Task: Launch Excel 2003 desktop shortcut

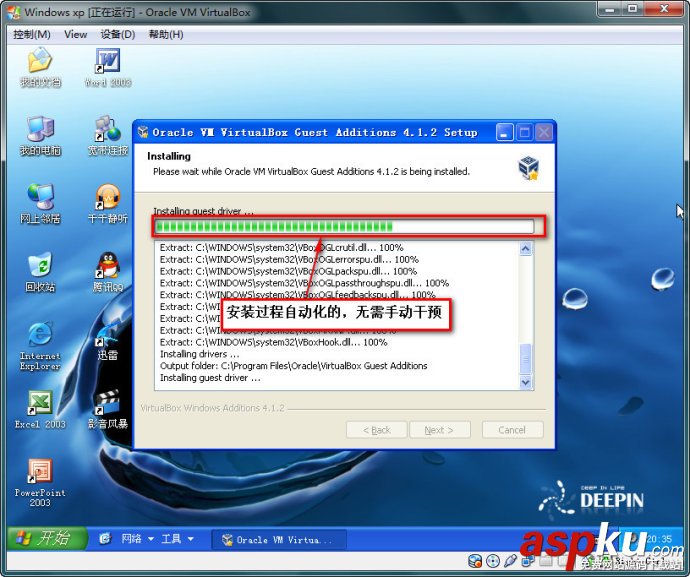Action: click(40, 410)
